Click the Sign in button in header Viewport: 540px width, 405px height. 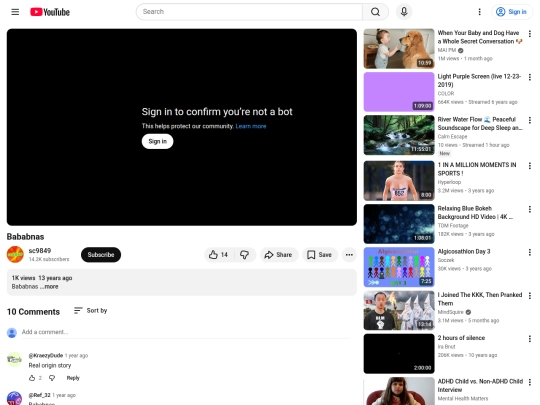point(511,12)
